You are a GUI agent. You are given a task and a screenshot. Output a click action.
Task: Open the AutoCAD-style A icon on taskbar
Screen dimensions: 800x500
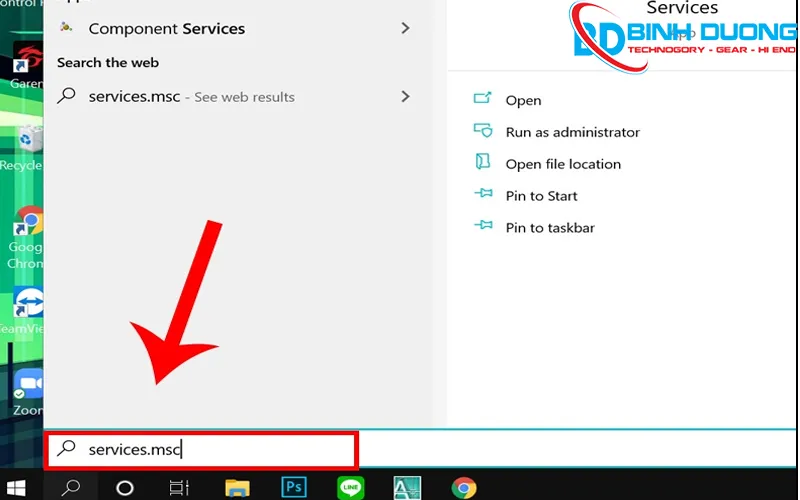pyautogui.click(x=407, y=488)
